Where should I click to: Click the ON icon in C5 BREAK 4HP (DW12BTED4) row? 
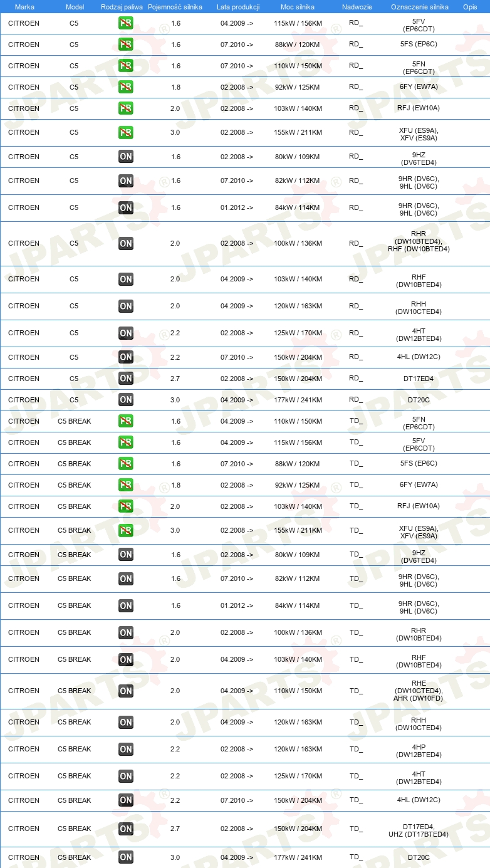pyautogui.click(x=126, y=750)
